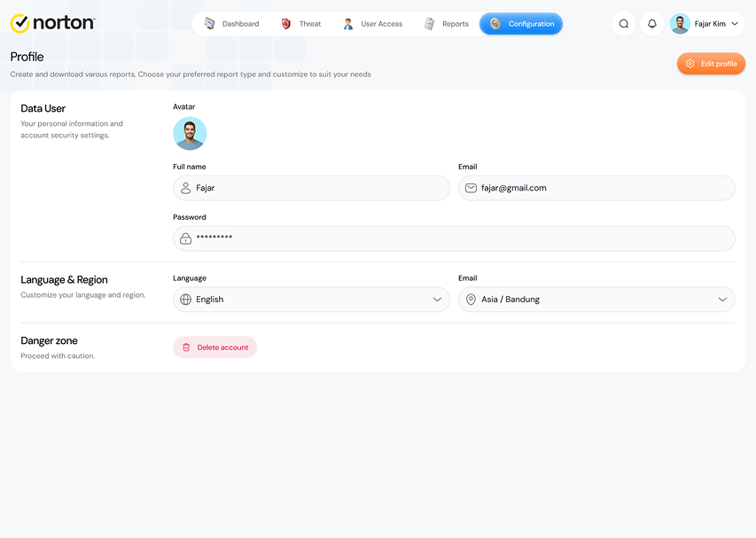Go to the Dashboard tab
Screen dimensions: 756x538
[x=231, y=24]
